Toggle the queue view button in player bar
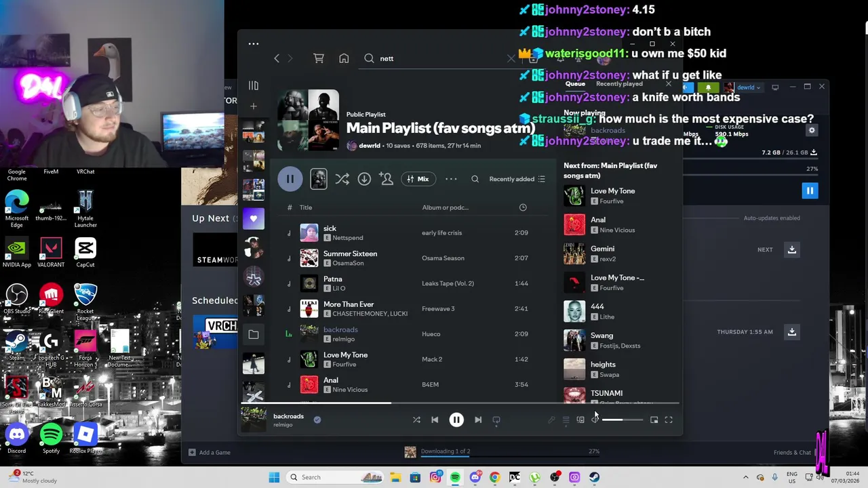 [566, 420]
